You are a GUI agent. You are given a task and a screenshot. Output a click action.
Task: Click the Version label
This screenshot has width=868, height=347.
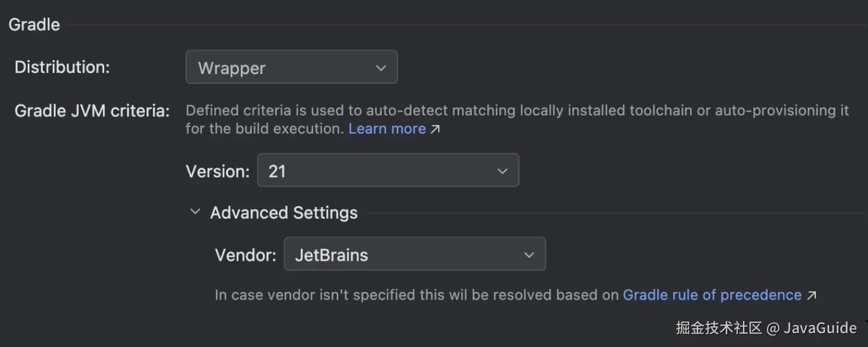pos(218,171)
